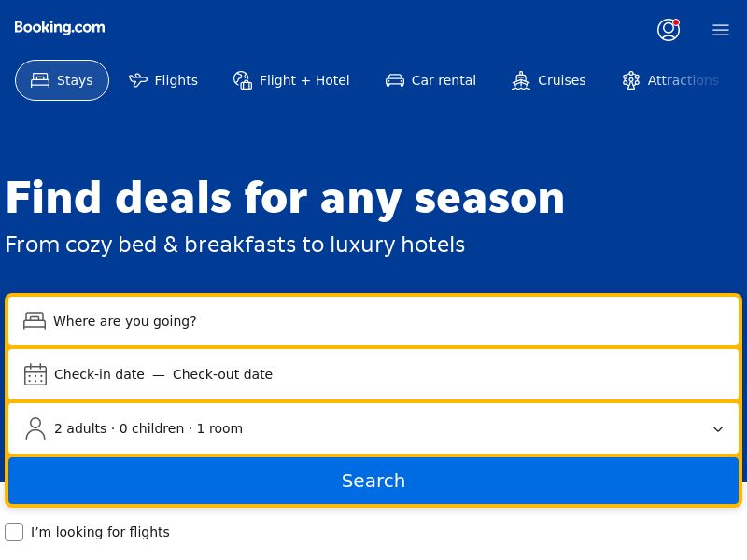The width and height of the screenshot is (747, 560).
Task: Open the 2 adults, 0 children, 1 room selector
Action: (148, 428)
